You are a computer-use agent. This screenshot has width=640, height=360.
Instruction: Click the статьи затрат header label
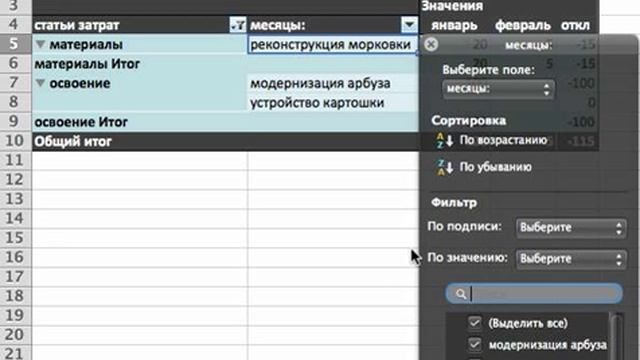[77, 25]
